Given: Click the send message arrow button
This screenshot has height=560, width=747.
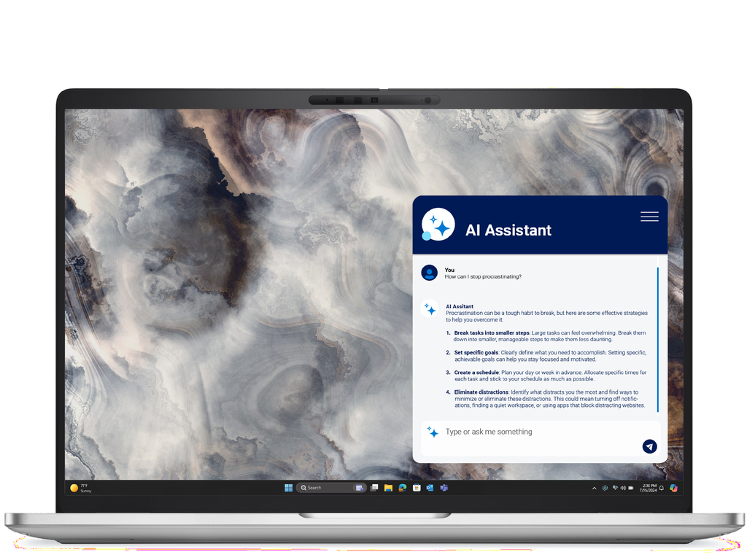Looking at the screenshot, I should click(x=649, y=446).
